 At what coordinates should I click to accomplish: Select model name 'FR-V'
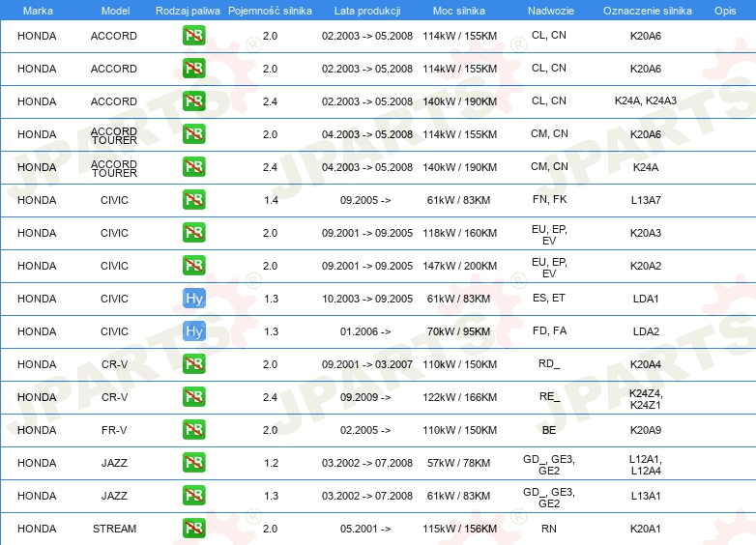coord(114,430)
